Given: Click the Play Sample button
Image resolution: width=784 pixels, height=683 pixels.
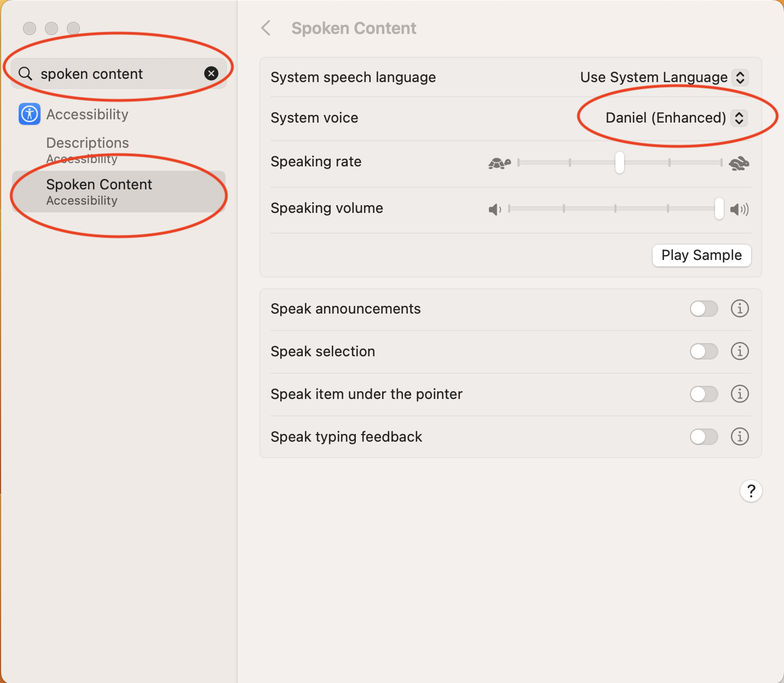Looking at the screenshot, I should 701,256.
